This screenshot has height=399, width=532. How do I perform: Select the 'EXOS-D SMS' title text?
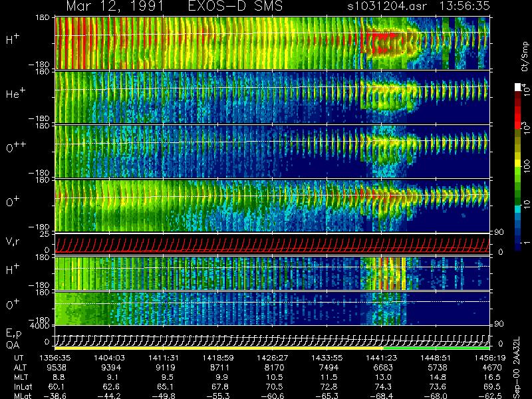[235, 6]
